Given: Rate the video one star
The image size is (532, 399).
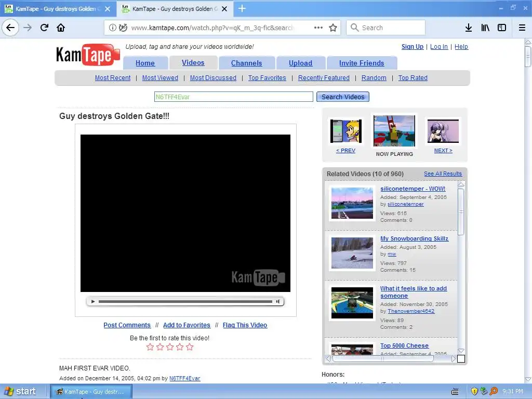Looking at the screenshot, I should (150, 347).
